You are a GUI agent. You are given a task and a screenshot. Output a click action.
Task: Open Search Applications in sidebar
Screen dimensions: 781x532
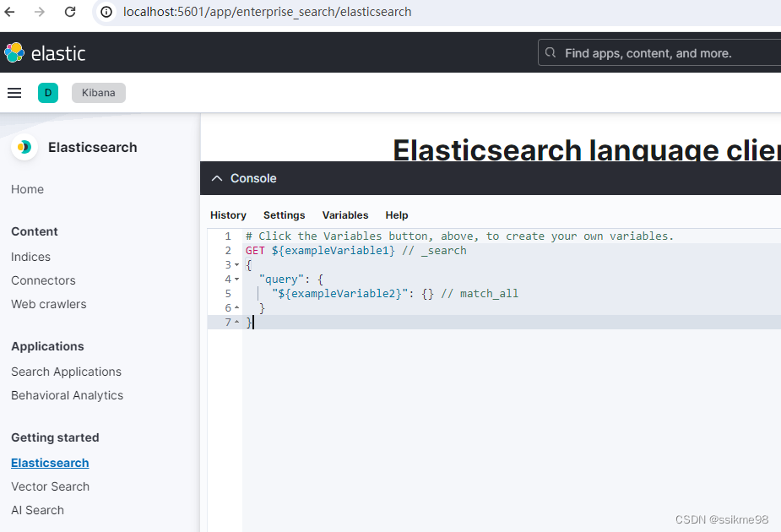(66, 372)
